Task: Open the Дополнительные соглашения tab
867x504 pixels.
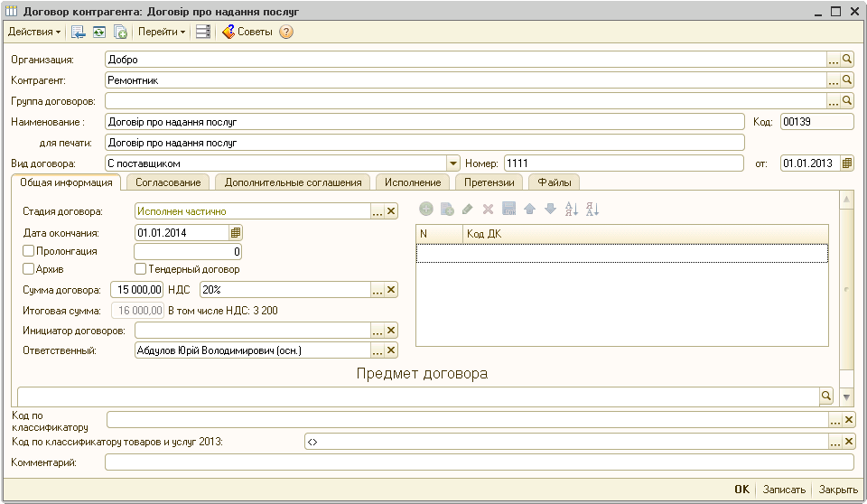Action: (x=293, y=182)
